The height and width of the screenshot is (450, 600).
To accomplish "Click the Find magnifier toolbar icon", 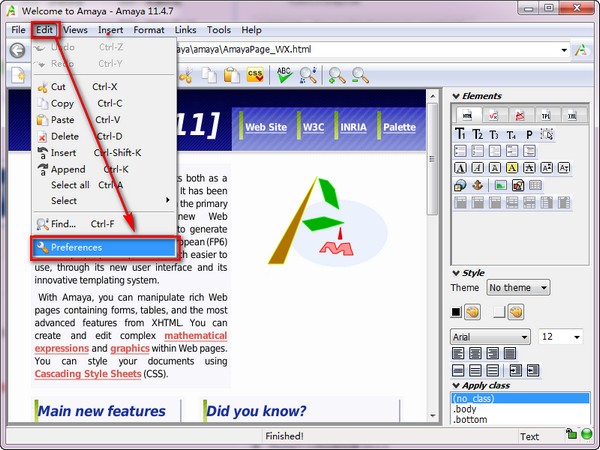I will coord(308,75).
